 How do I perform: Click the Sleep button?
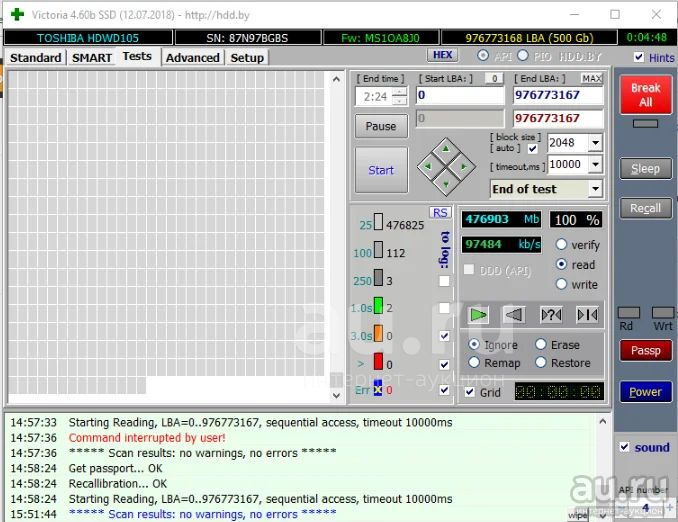coord(646,169)
